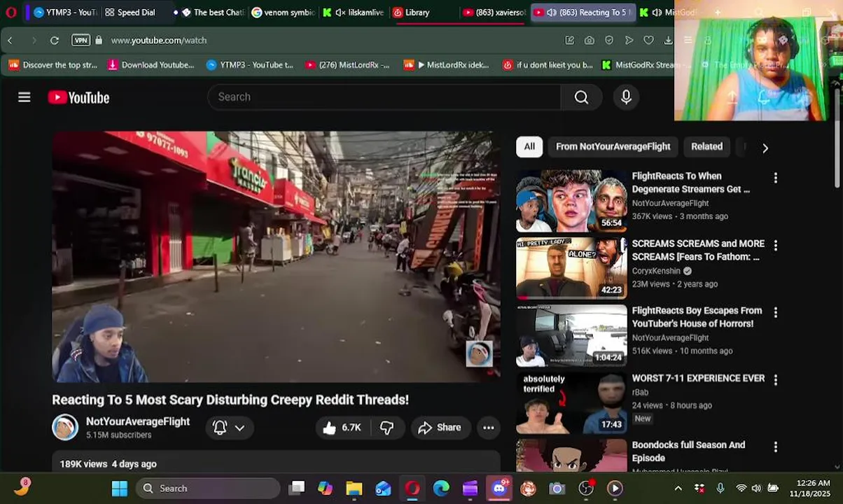Open options for Boondocks full Season video
Viewport: 843px width, 504px height.
tap(775, 447)
